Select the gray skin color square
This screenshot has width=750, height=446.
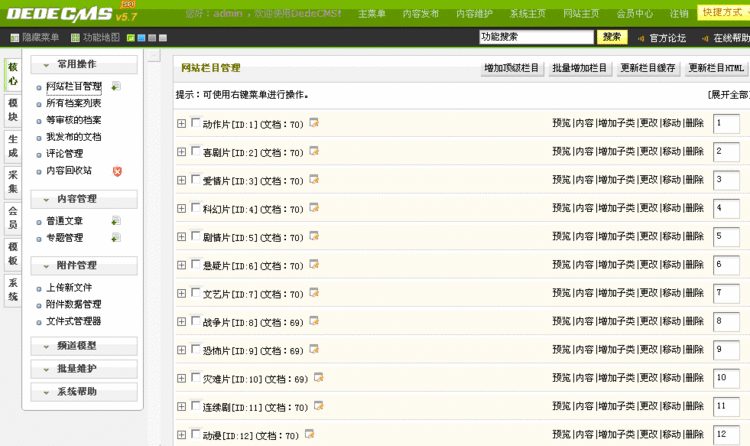tap(152, 38)
